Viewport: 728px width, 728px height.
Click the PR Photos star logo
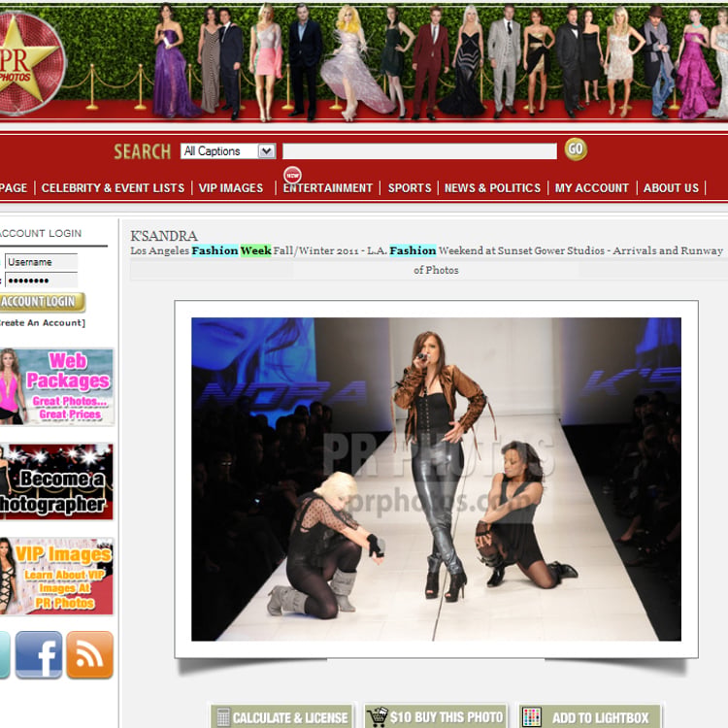[x=30, y=63]
